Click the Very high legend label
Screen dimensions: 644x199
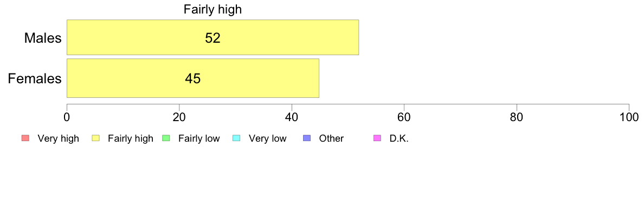click(59, 138)
